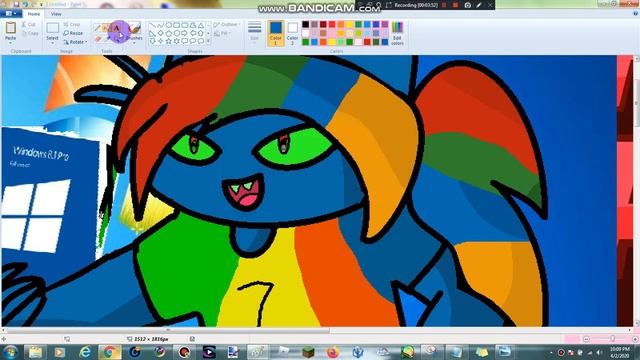Select the Oval shape
The image size is (640, 360).
click(x=168, y=25)
